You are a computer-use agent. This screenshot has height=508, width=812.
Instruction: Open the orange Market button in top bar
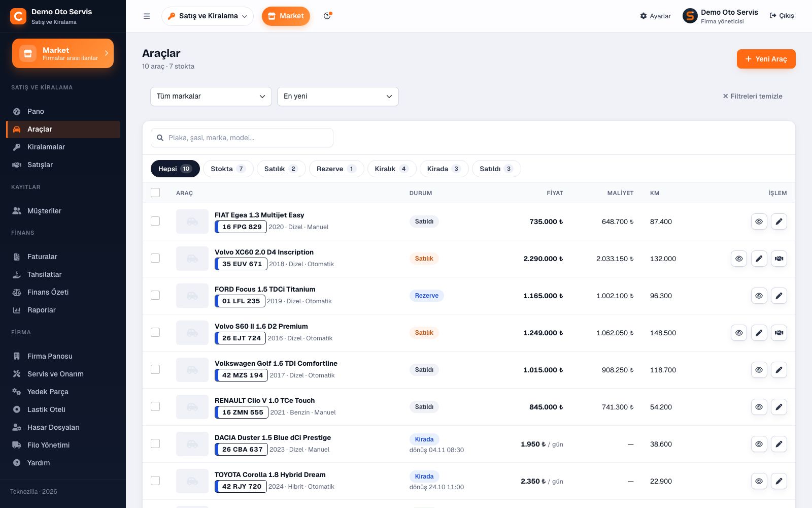click(286, 16)
